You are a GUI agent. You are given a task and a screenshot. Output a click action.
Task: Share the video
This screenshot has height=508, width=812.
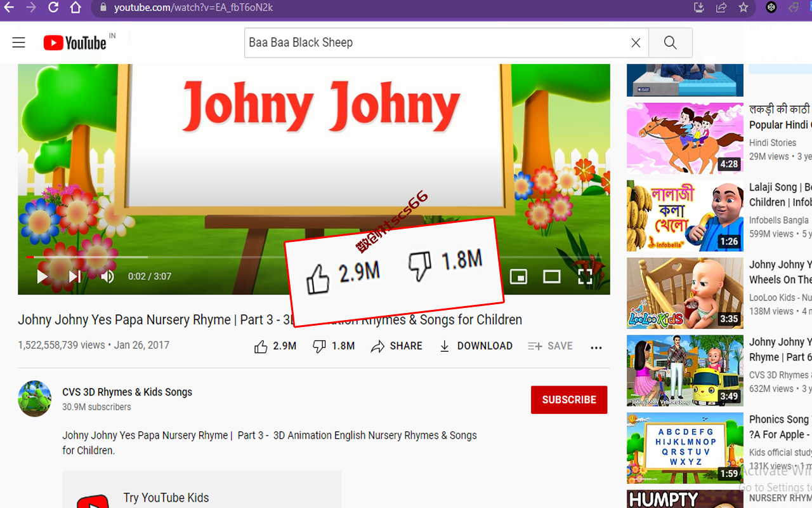coord(397,346)
